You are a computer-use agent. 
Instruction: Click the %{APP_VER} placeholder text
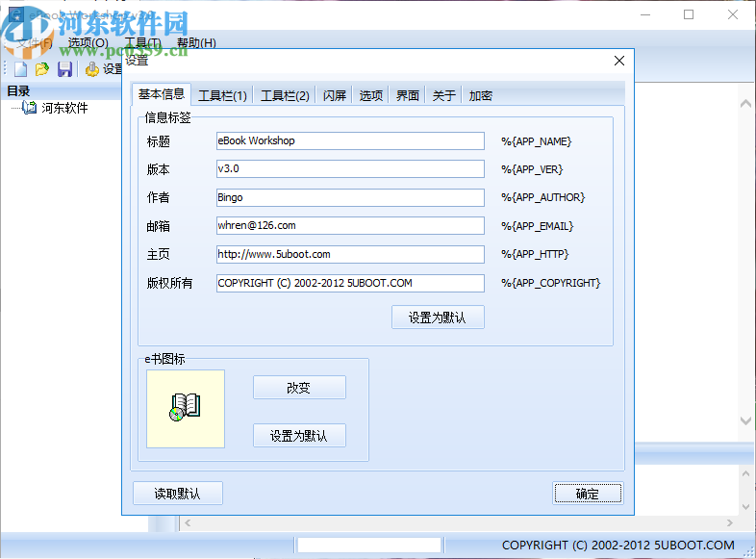point(532,169)
